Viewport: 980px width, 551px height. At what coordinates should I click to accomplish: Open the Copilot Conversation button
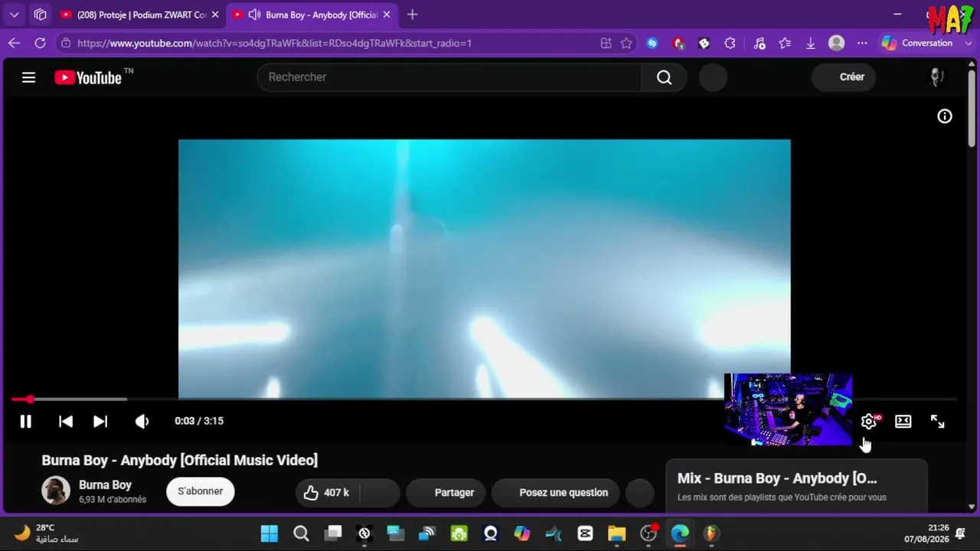(x=917, y=44)
